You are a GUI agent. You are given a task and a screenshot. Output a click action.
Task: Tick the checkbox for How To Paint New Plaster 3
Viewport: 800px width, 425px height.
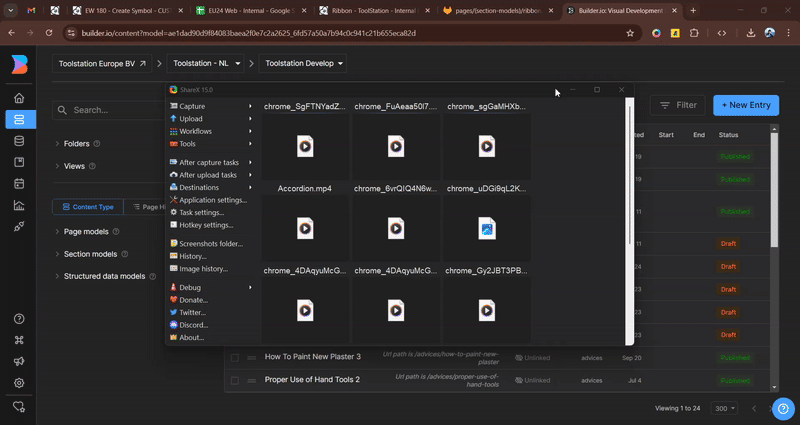point(235,357)
